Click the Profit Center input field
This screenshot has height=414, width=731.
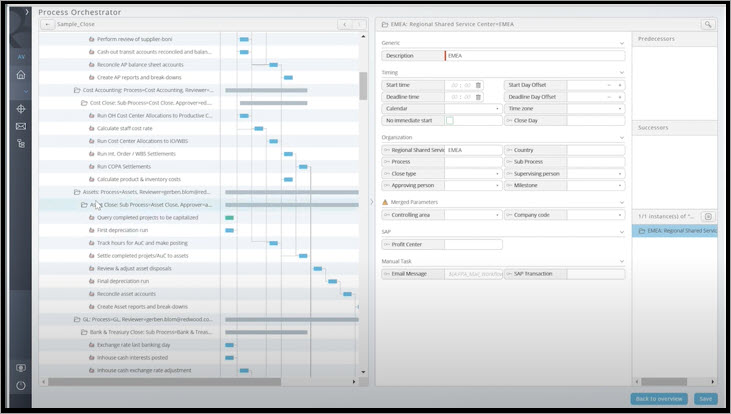(473, 244)
